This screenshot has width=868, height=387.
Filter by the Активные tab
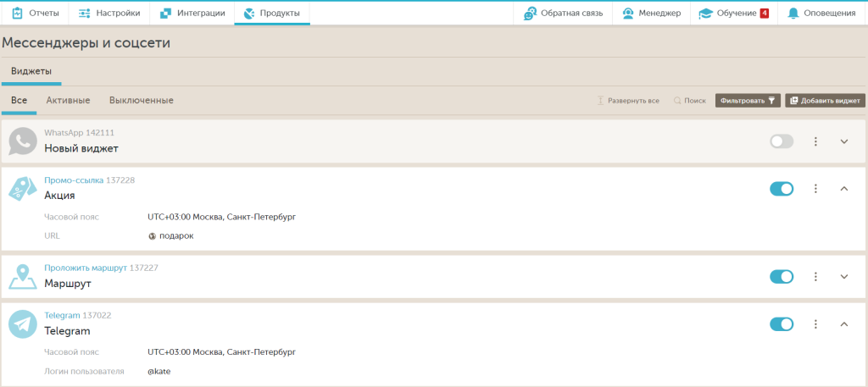68,101
